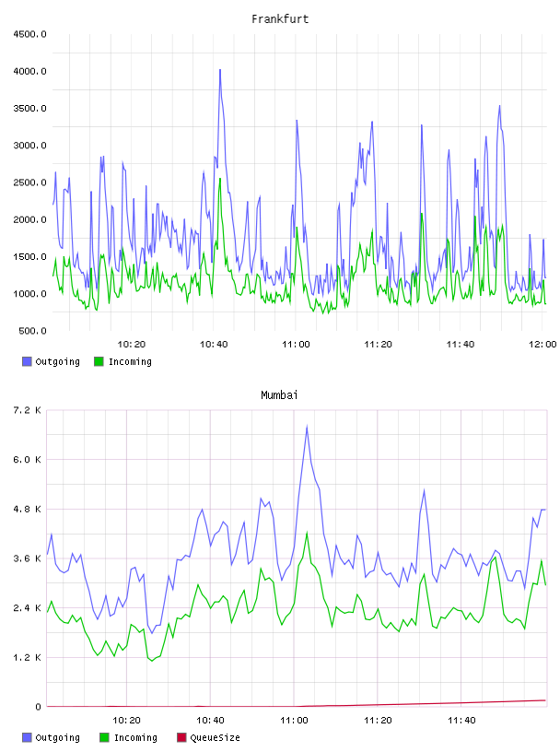Click the blue Outgoing swatch in Frankfurt legend
This screenshot has width=560, height=752.
click(x=27, y=361)
